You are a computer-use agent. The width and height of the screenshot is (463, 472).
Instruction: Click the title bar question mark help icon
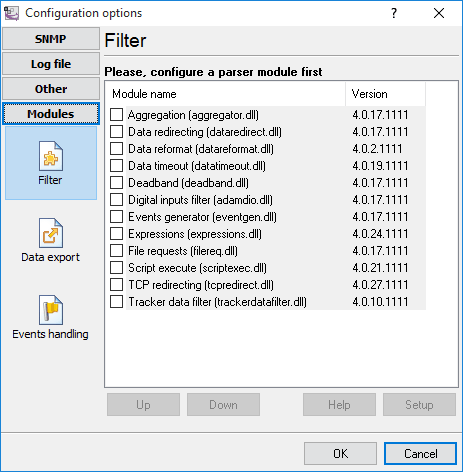click(x=394, y=13)
